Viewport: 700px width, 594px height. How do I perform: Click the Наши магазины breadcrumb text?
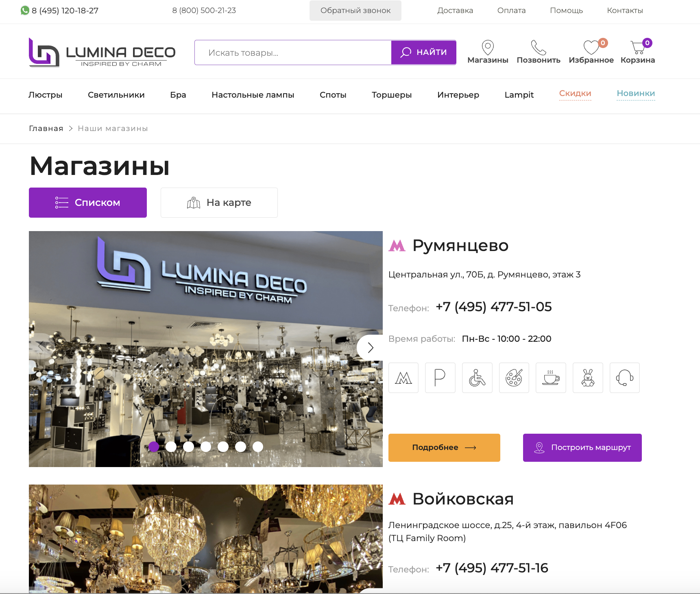click(113, 129)
